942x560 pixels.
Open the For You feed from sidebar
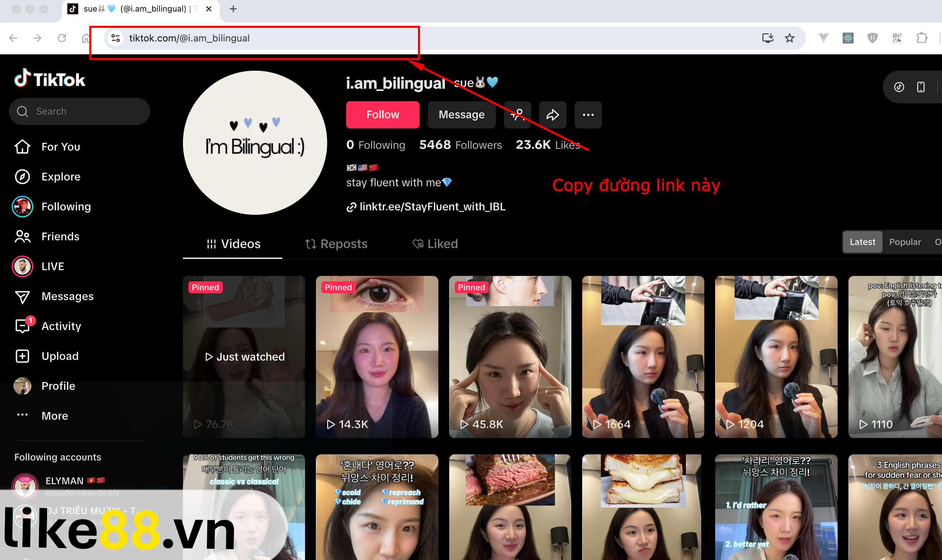[61, 146]
